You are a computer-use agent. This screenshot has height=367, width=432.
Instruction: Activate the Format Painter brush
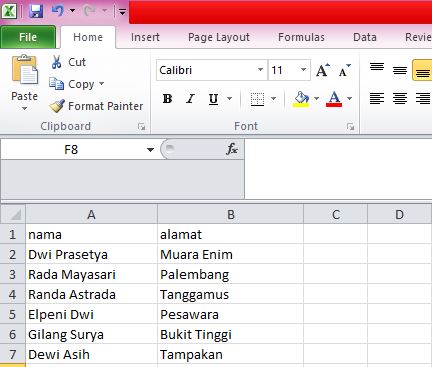[96, 106]
